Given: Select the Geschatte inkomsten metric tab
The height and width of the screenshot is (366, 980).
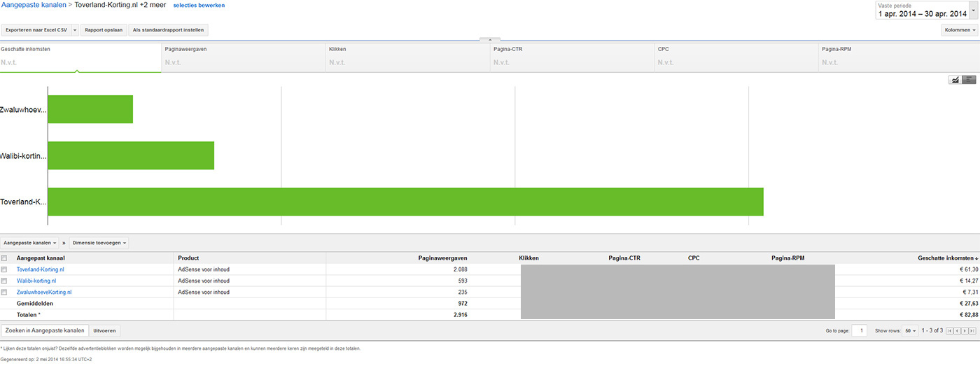Looking at the screenshot, I should [80, 58].
